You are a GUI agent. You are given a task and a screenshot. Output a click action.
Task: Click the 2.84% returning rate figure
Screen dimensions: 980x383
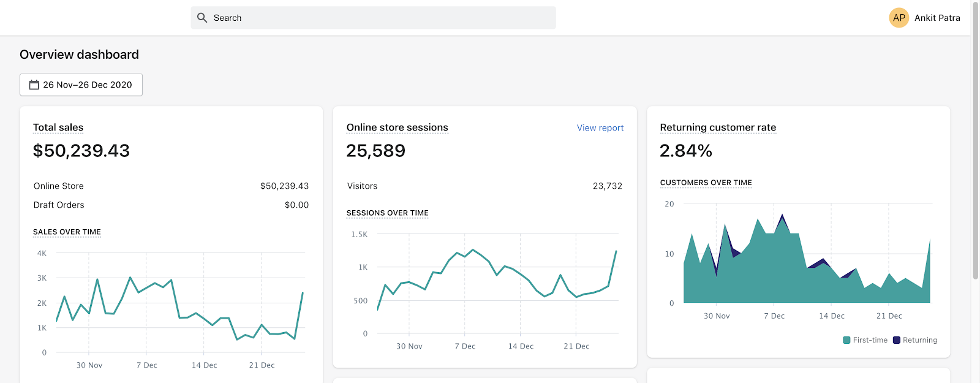(685, 151)
